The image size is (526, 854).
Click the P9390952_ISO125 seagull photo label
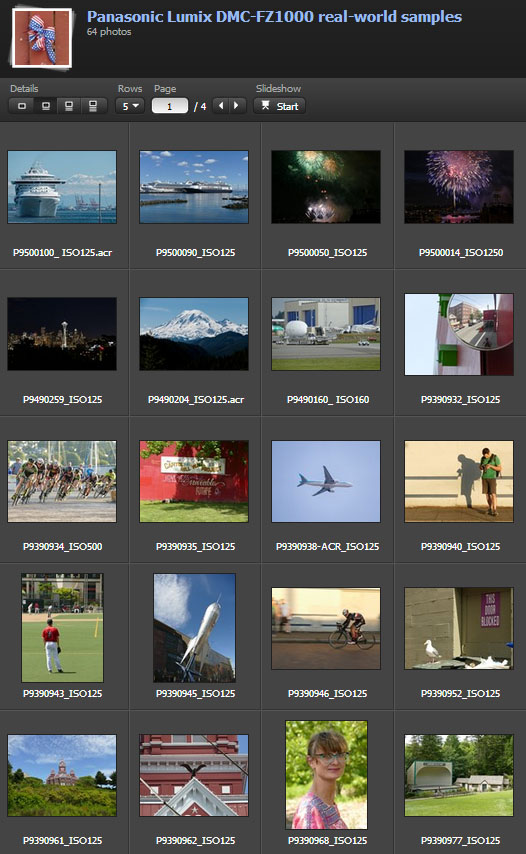pyautogui.click(x=460, y=693)
